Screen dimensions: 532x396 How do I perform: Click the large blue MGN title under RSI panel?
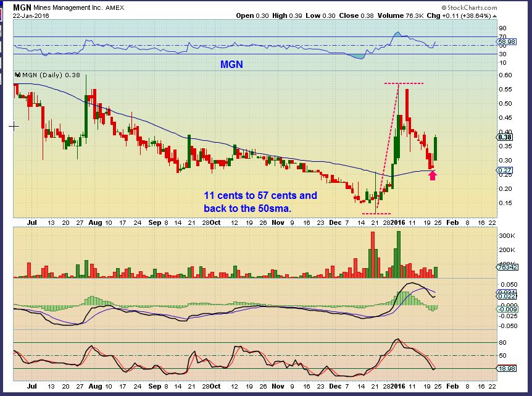[x=231, y=64]
